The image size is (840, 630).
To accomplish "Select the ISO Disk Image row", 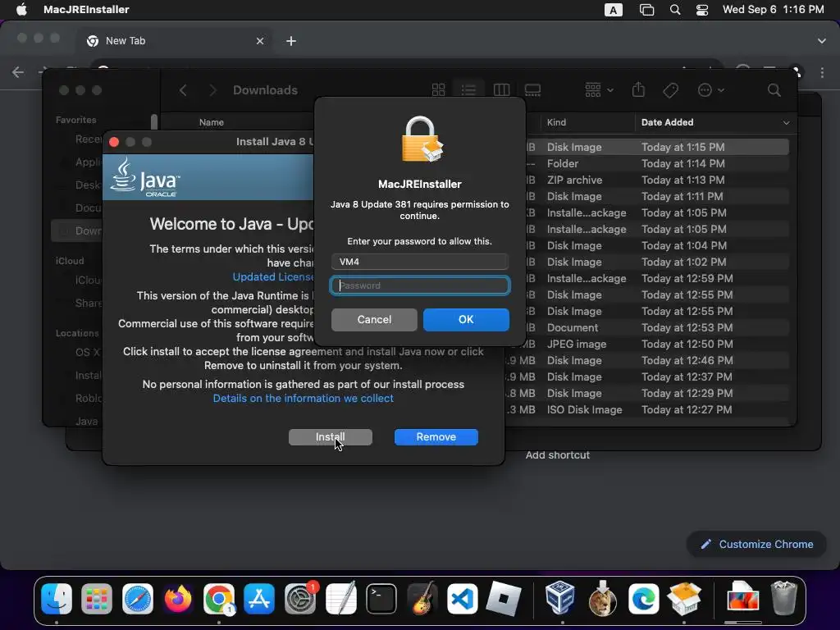I will point(647,409).
